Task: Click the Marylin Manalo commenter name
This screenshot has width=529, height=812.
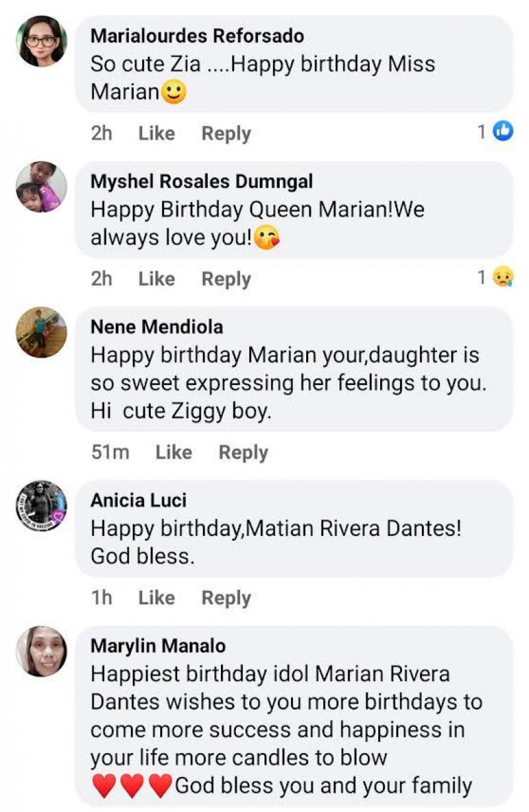Action: point(158,645)
